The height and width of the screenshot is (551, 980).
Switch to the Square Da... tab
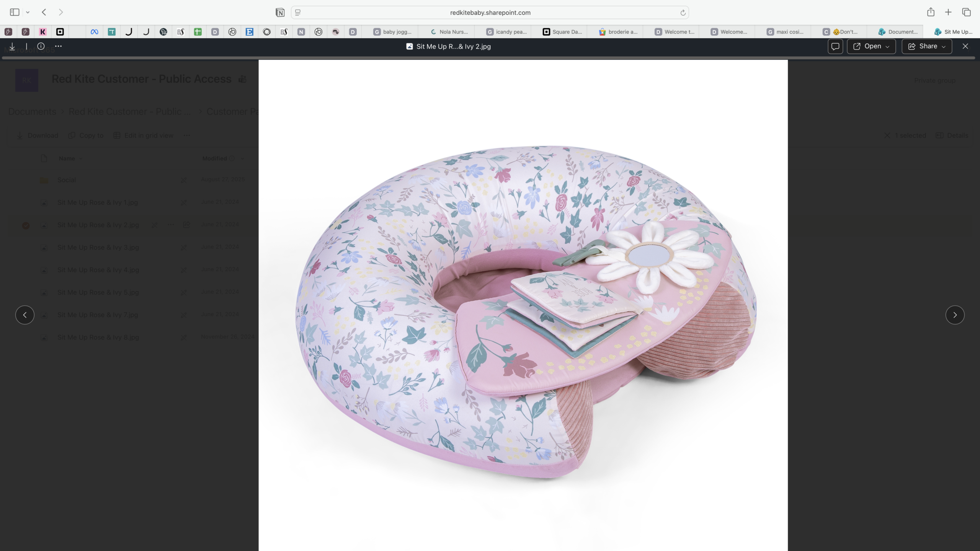pyautogui.click(x=559, y=32)
